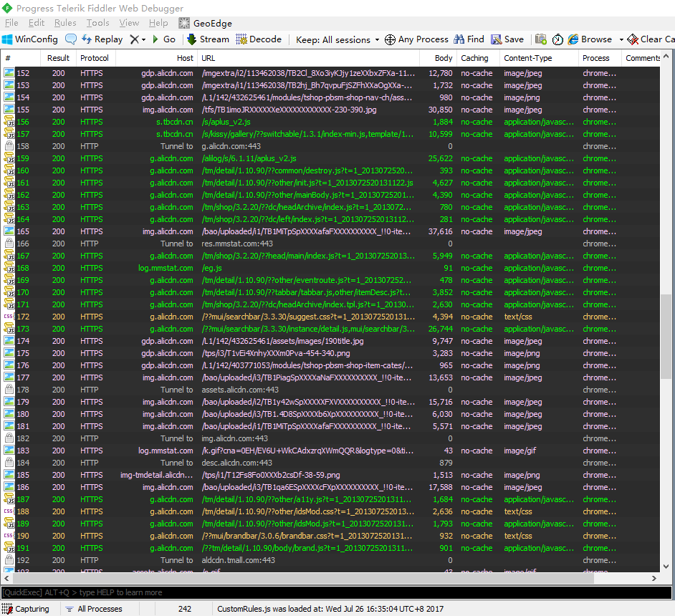Click the Remove X icon
Image resolution: width=675 pixels, height=616 pixels.
tap(134, 39)
